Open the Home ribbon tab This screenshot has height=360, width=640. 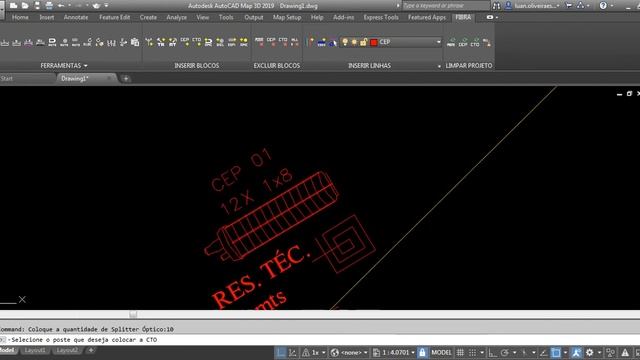[20, 17]
